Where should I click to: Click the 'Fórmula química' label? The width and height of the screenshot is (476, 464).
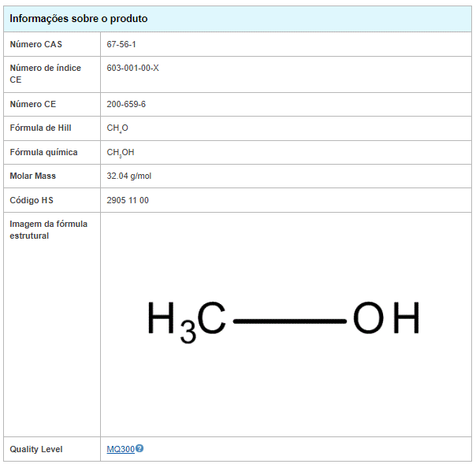[43, 152]
